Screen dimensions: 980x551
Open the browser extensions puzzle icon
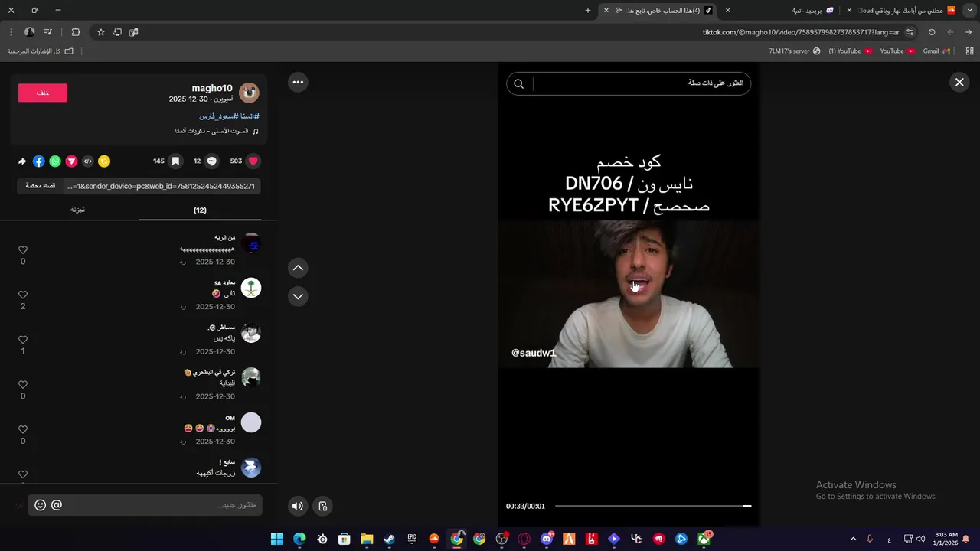tap(75, 32)
